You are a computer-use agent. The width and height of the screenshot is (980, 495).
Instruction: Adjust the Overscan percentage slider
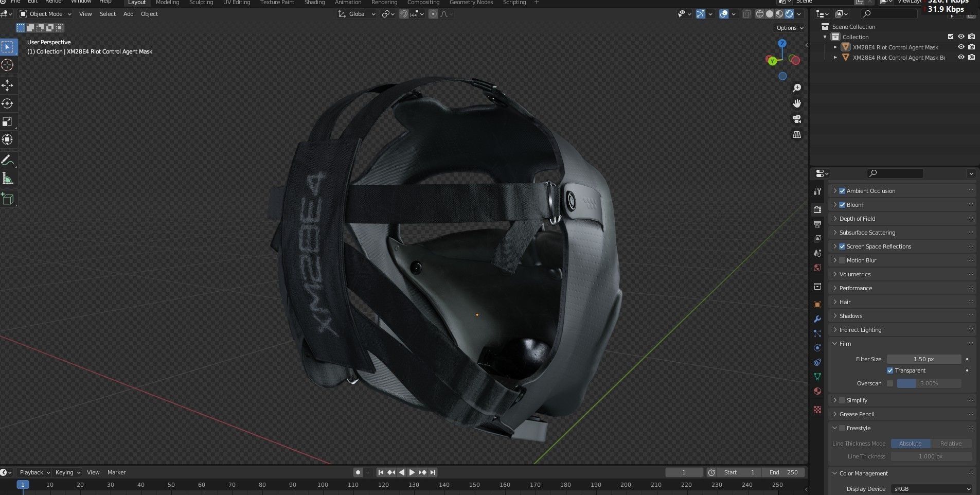click(929, 383)
